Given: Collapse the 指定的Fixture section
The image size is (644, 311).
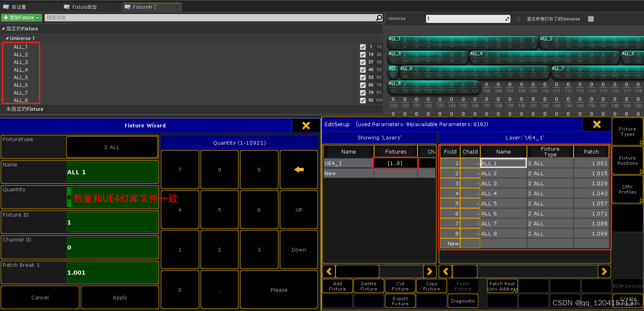Looking at the screenshot, I should point(3,29).
